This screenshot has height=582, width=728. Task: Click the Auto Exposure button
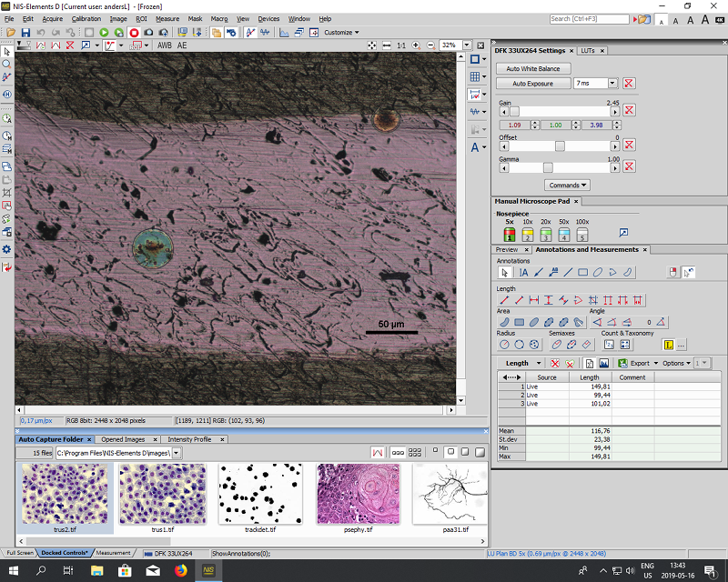coord(533,84)
